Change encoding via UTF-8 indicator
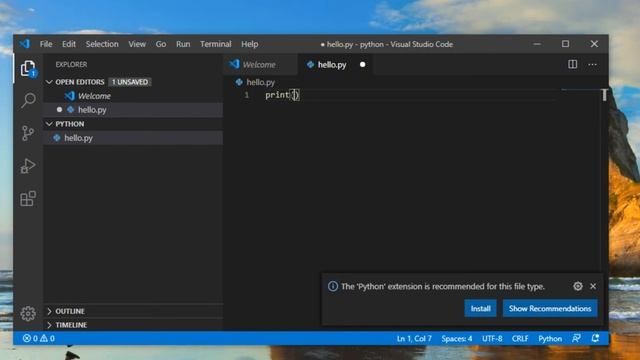Viewport: 640px width, 360px height. pyautogui.click(x=492, y=338)
